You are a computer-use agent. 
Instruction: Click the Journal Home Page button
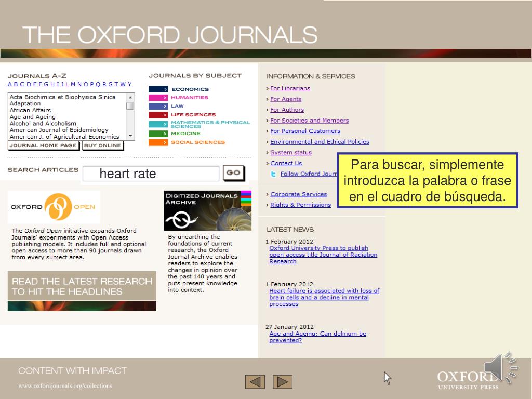44,145
